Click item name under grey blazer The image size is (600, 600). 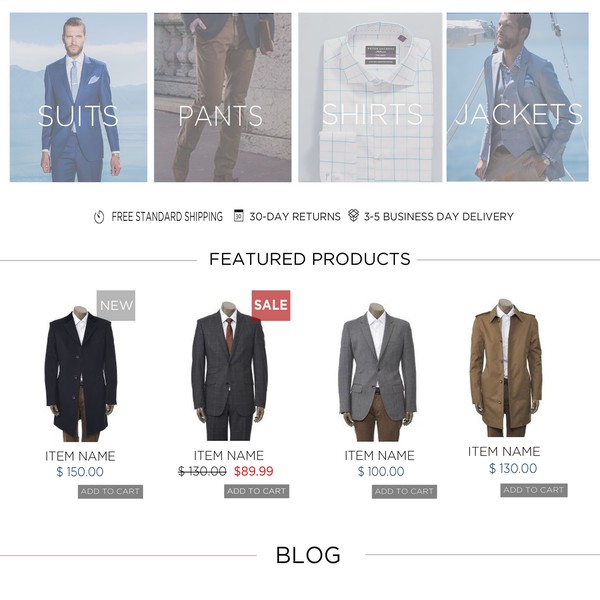tap(380, 455)
